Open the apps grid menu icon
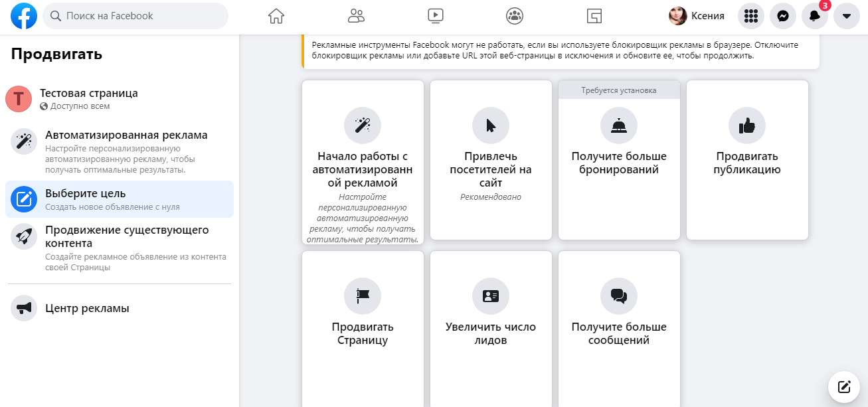The image size is (868, 407). [x=751, y=16]
